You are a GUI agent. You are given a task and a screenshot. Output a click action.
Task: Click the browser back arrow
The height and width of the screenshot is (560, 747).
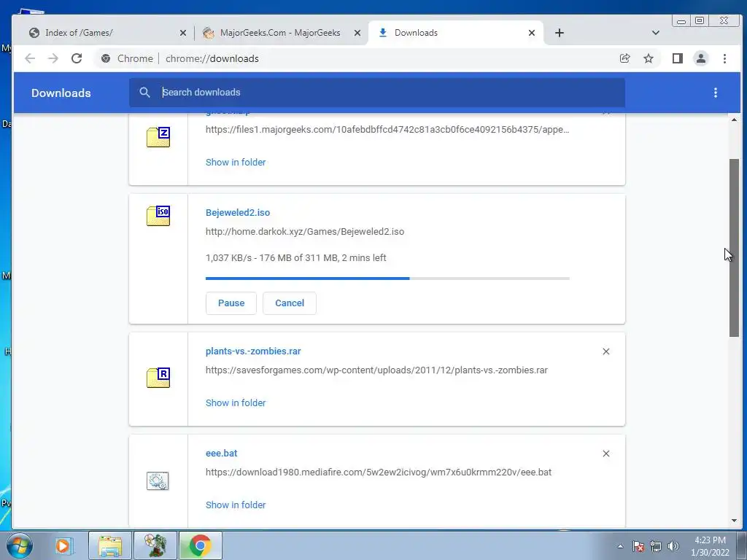coord(30,58)
